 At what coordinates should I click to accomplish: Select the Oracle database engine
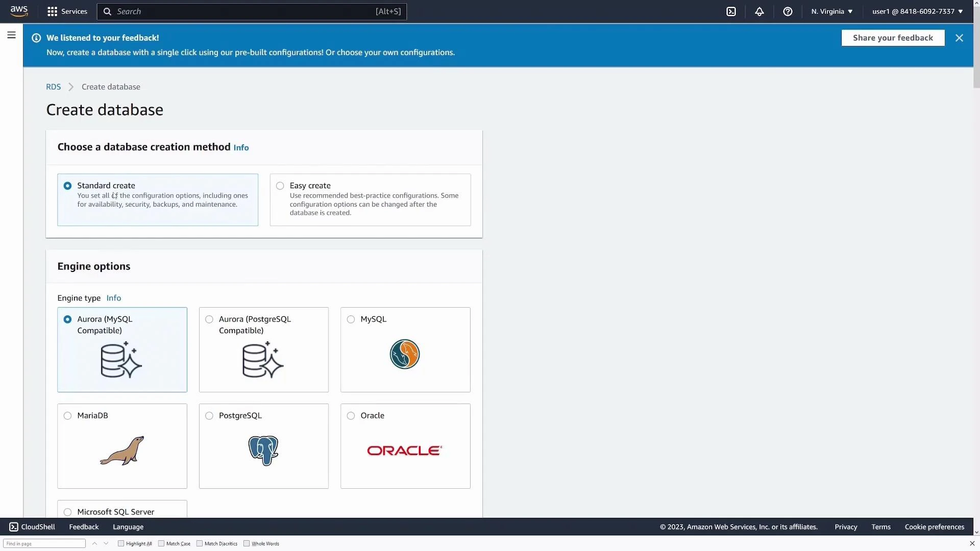[351, 416]
